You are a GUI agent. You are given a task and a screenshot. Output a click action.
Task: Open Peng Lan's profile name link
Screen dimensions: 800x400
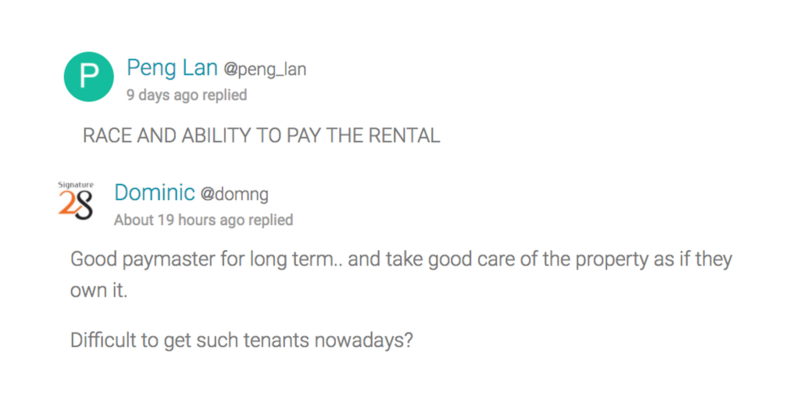point(172,68)
